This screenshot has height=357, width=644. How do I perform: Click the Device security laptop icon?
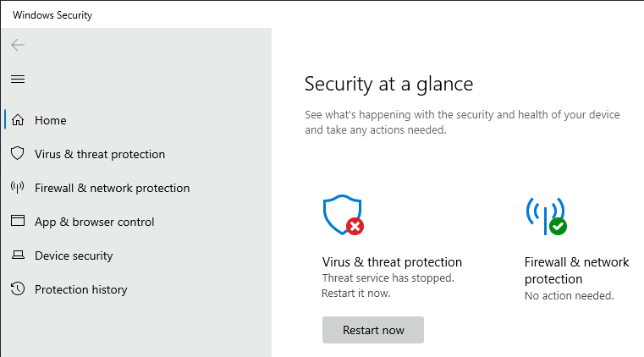click(x=18, y=255)
